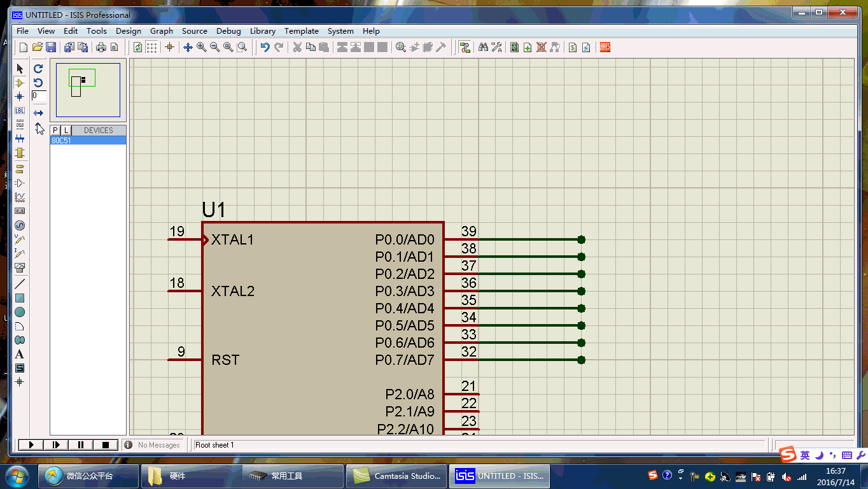Click the Remove Sheet red X icon
868x489 pixels.
point(542,47)
